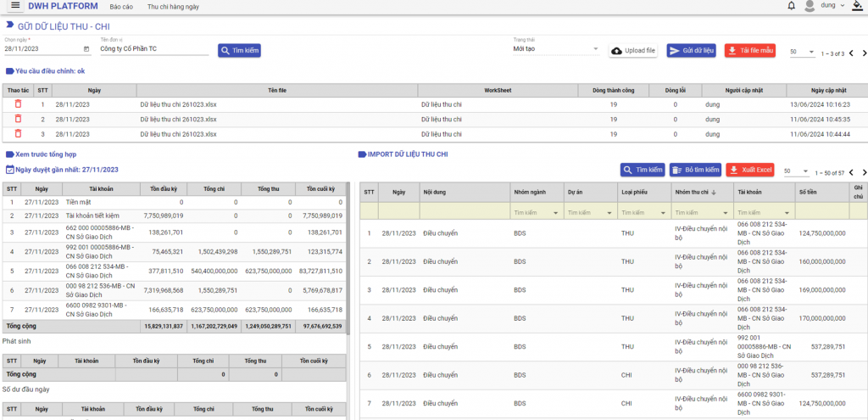The width and height of the screenshot is (868, 420).
Task: Click the Upload file button
Action: click(x=633, y=50)
